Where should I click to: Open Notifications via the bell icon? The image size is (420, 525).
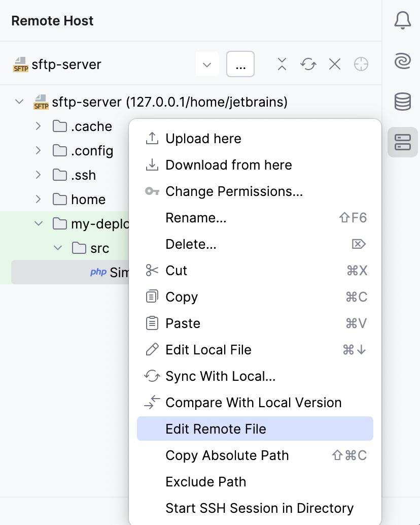pyautogui.click(x=402, y=20)
